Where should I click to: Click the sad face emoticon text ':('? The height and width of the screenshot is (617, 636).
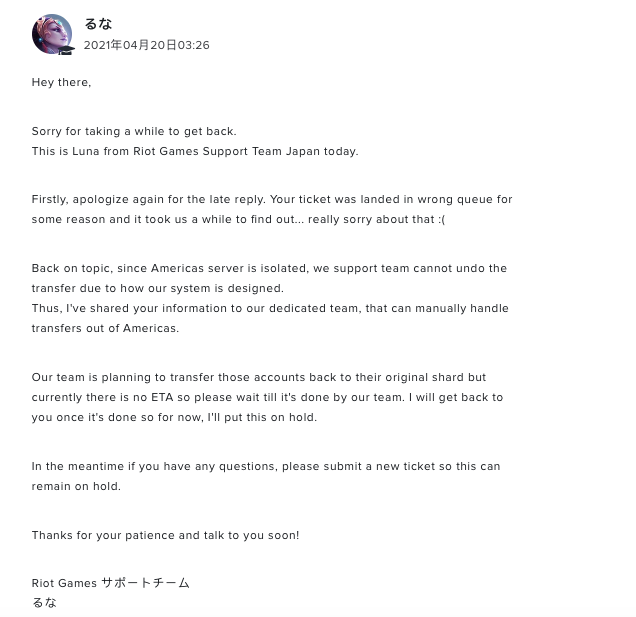tap(441, 219)
